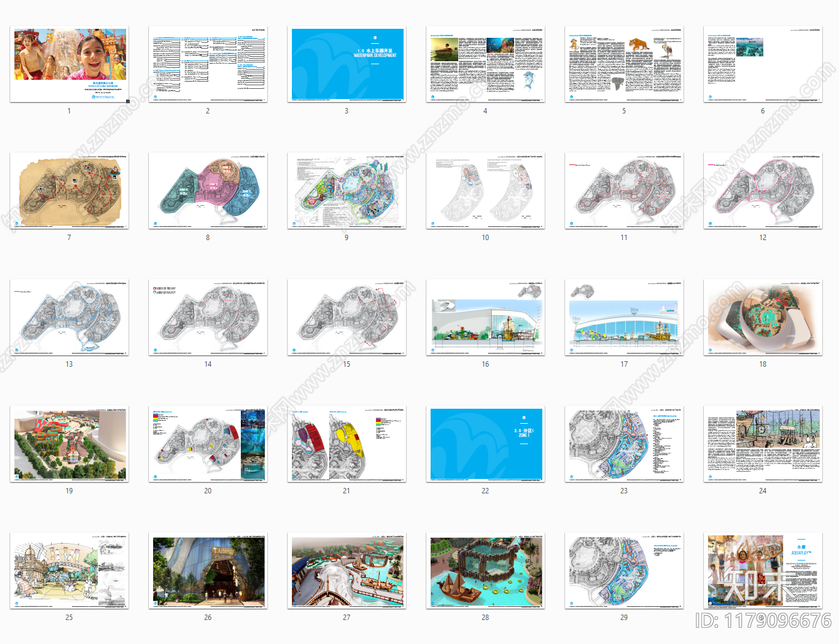
Task: Select page 8 colored zone plan thumbnail
Action: (208, 191)
